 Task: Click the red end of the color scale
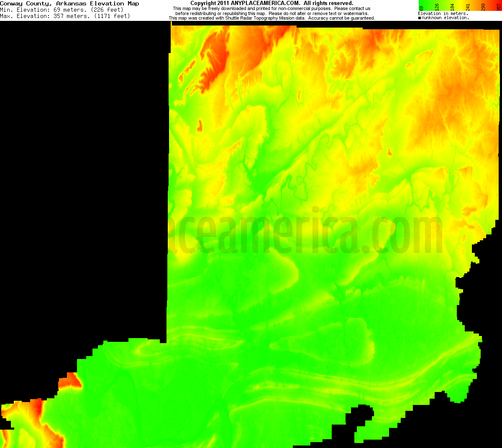500,2
